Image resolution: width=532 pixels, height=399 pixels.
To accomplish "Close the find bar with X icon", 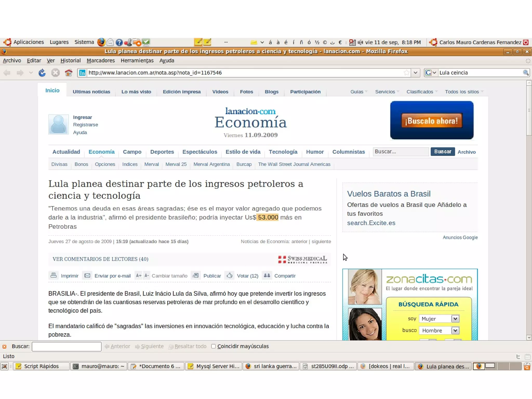I will pyautogui.click(x=4, y=346).
